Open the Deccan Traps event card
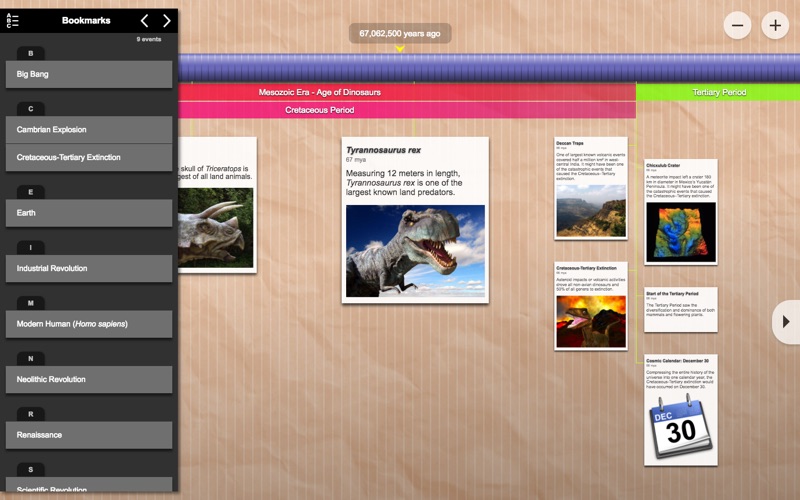 pyautogui.click(x=591, y=188)
